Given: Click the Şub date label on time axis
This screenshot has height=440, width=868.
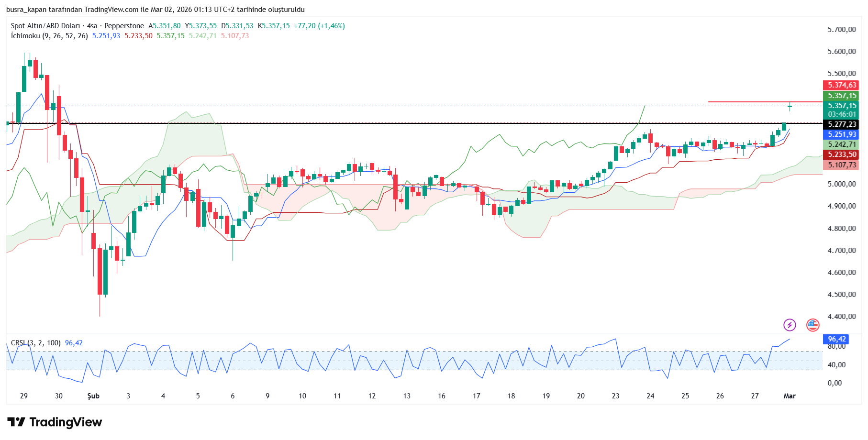Looking at the screenshot, I should tap(93, 396).
